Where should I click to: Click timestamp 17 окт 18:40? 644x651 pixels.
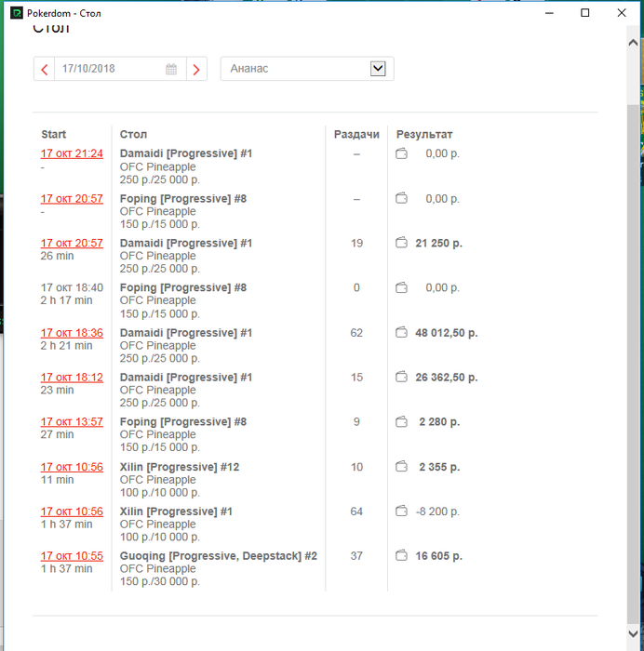tap(72, 287)
